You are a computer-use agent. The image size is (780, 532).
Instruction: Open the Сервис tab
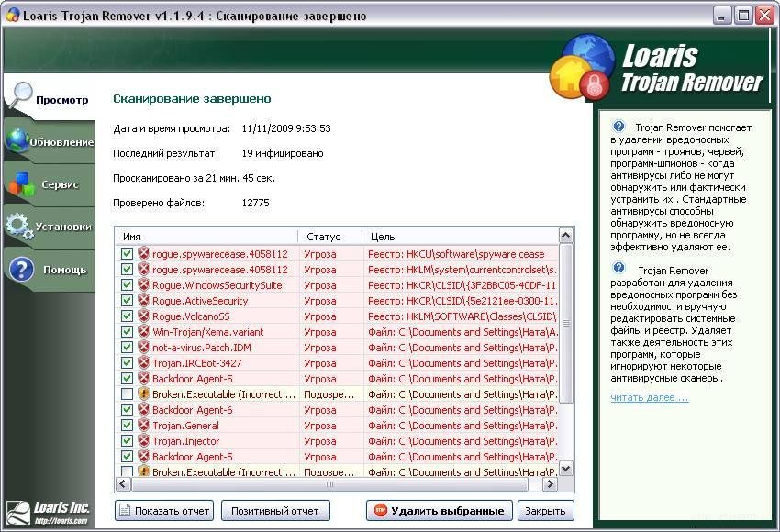pos(50,184)
